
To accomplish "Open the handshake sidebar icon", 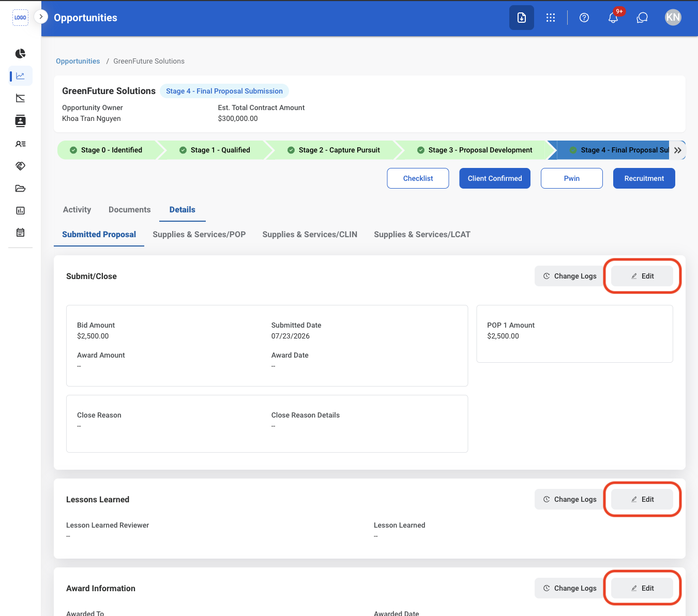I will (20, 166).
